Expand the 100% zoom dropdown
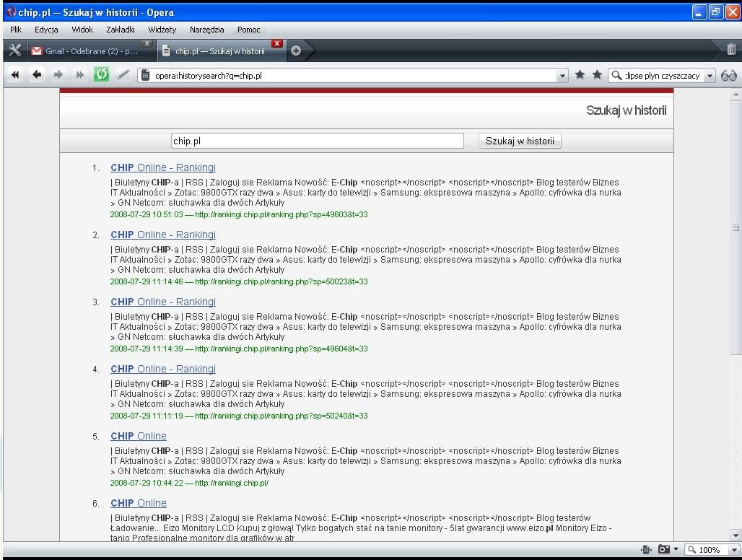 click(x=734, y=550)
